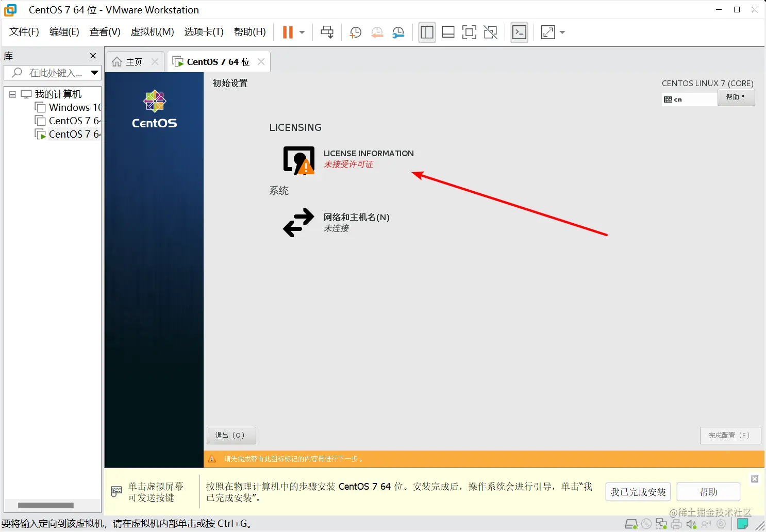Click the message log note icon
766x532 pixels.
(x=743, y=524)
